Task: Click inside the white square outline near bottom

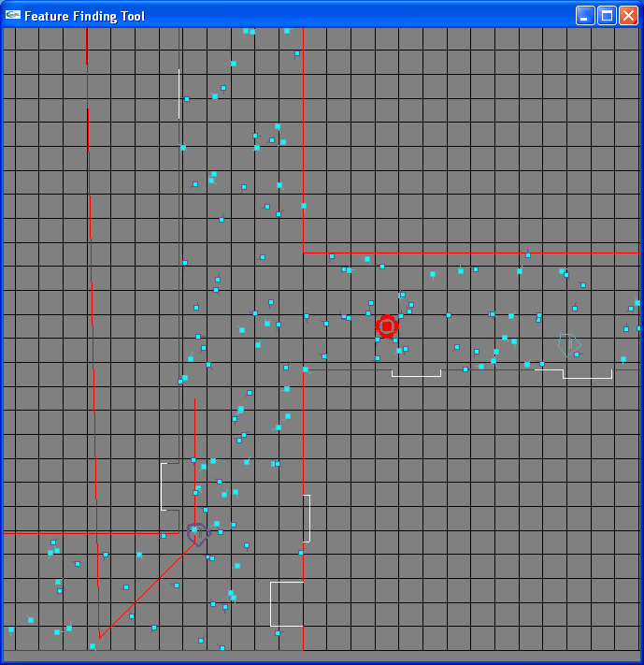Action: [x=287, y=604]
